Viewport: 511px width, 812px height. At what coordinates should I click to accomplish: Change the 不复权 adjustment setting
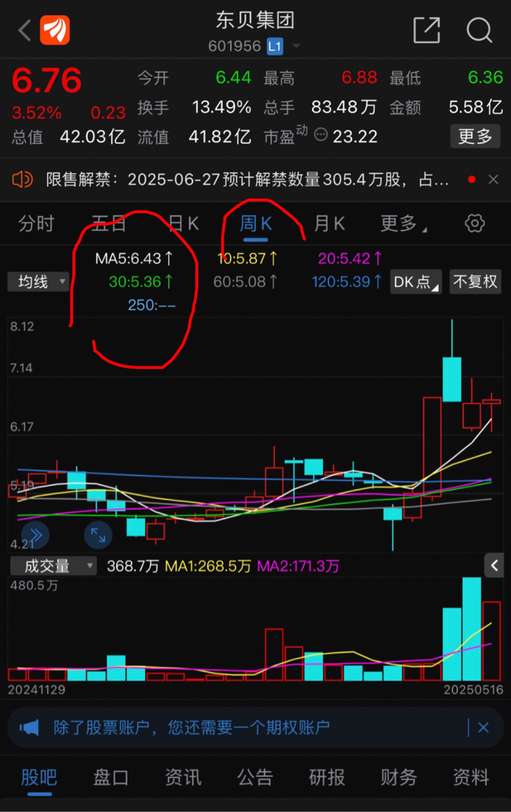pos(475,282)
